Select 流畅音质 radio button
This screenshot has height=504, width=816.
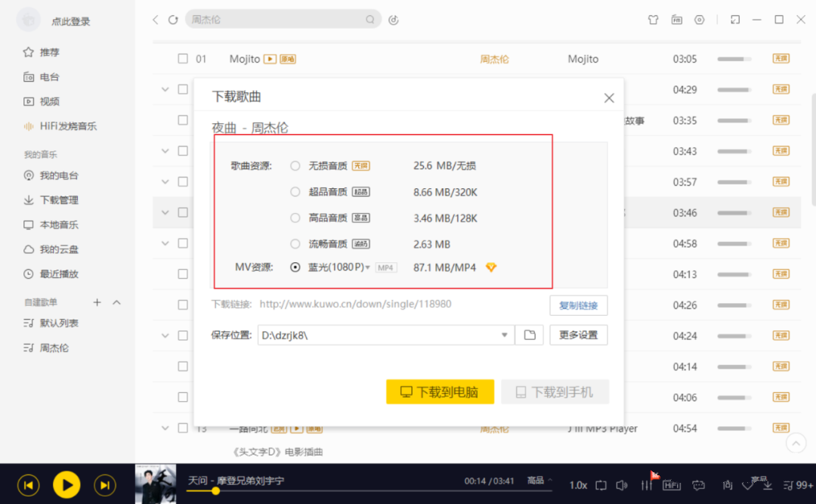tap(295, 243)
